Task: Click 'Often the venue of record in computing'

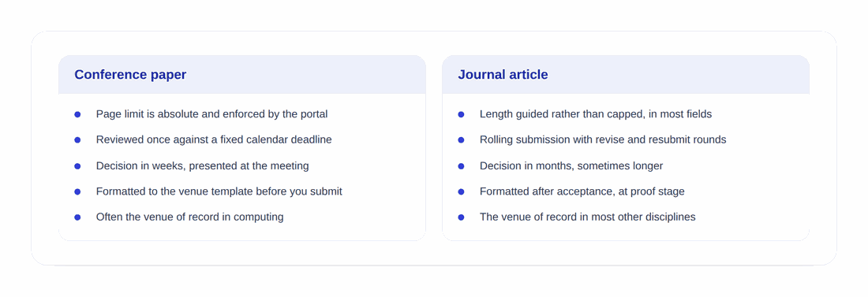Action: tap(190, 217)
